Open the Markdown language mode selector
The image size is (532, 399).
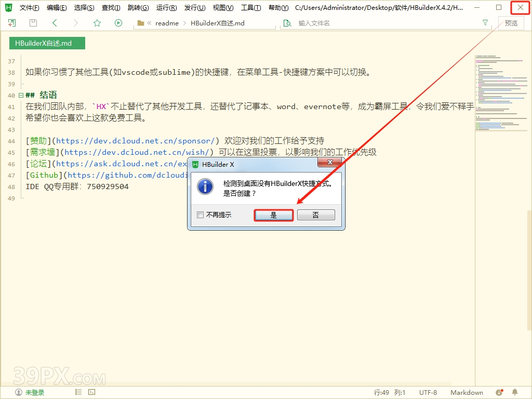point(467,393)
